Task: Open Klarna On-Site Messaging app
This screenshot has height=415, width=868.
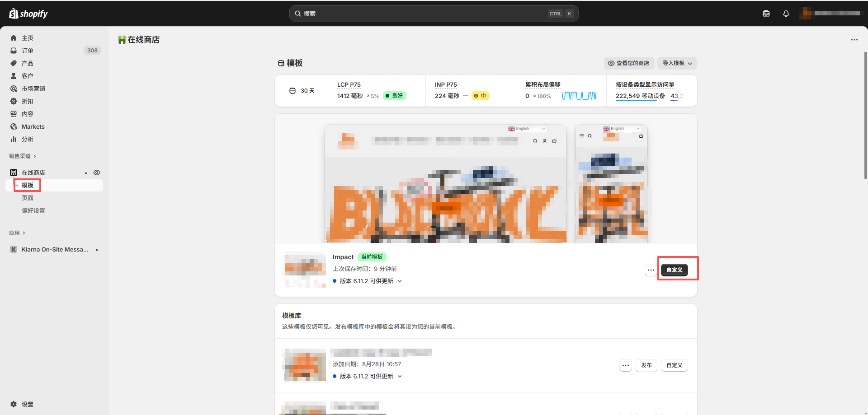Action: pos(55,250)
